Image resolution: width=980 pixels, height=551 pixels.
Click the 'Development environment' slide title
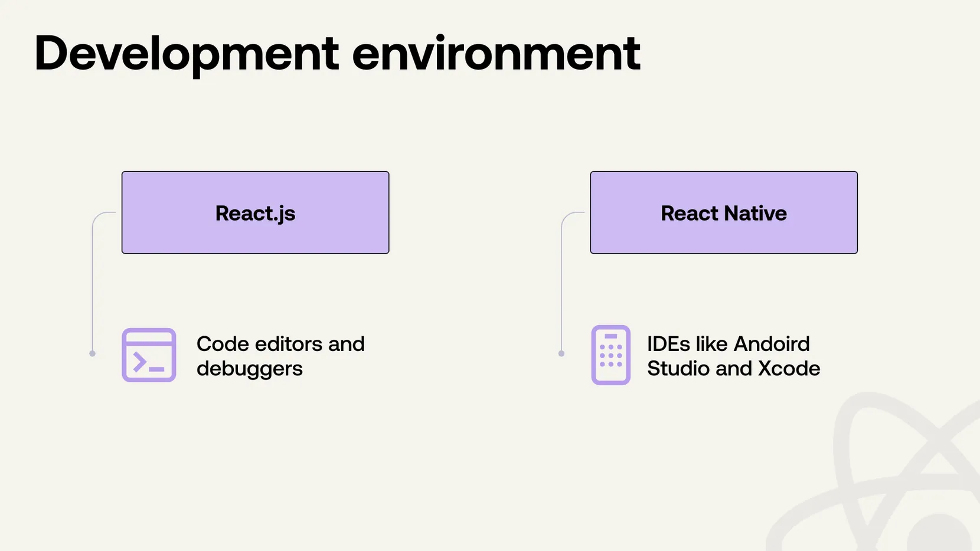coord(337,54)
